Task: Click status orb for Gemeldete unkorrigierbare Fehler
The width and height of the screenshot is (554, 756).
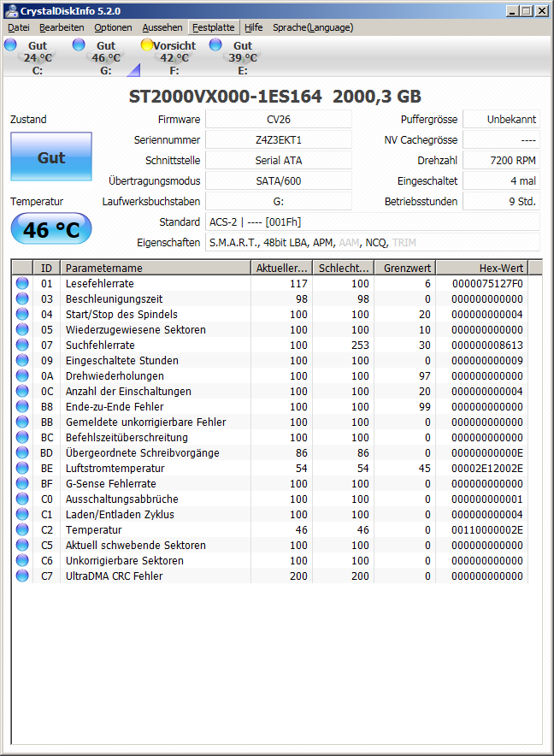Action: pyautogui.click(x=22, y=422)
